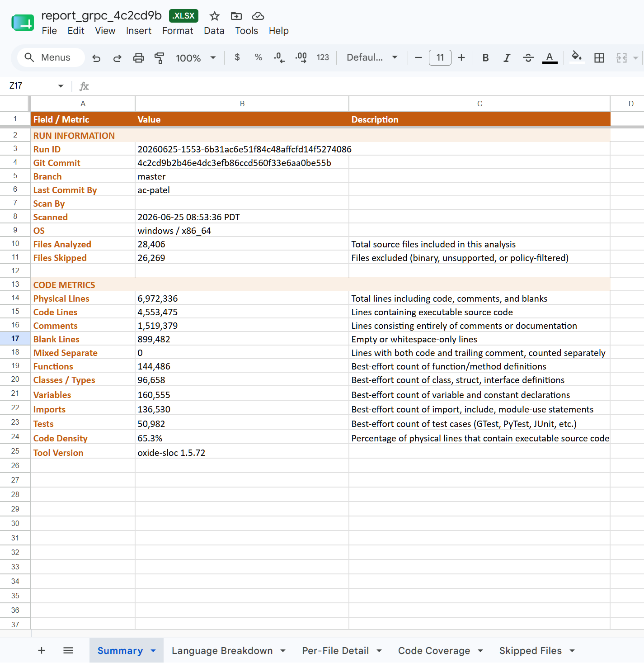
Task: Open the Insert menu
Action: pyautogui.click(x=139, y=31)
